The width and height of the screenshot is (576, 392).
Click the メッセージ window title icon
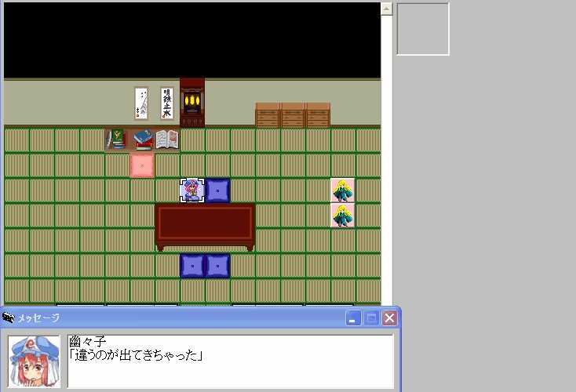click(8, 318)
